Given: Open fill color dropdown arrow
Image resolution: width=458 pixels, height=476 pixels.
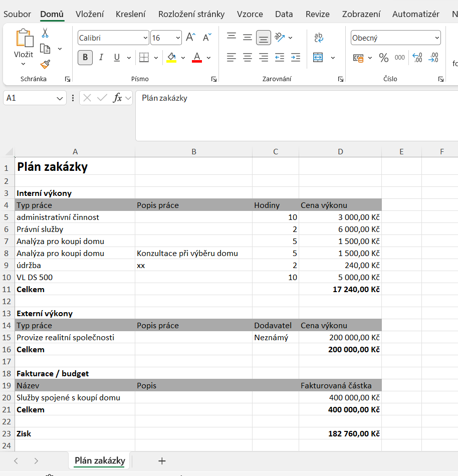Looking at the screenshot, I should (183, 58).
